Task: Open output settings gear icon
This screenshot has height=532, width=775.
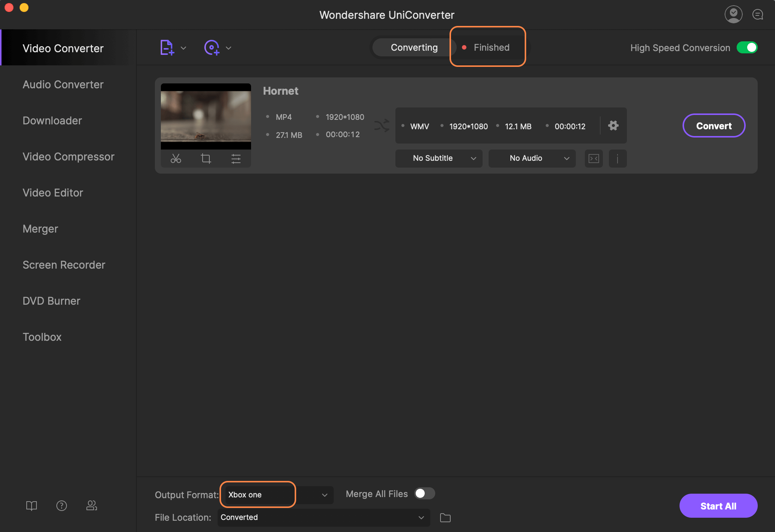Action: point(613,125)
